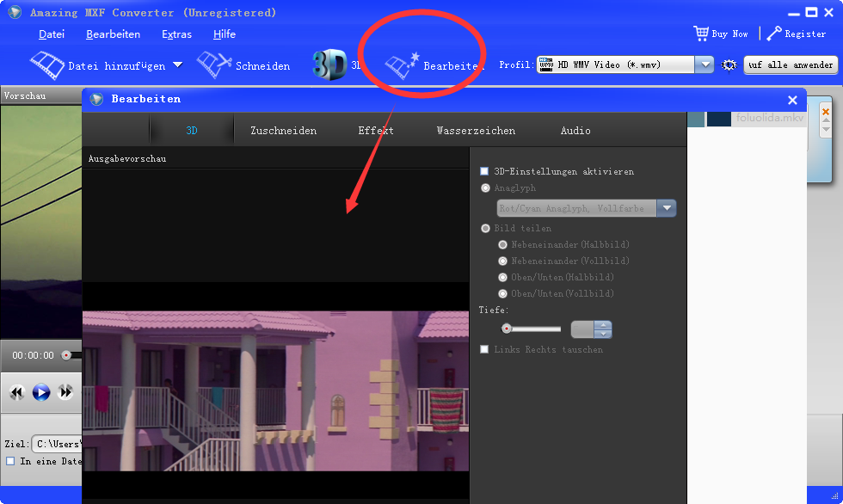843x504 pixels.
Task: Remove file with orange X icon
Action: click(x=826, y=112)
